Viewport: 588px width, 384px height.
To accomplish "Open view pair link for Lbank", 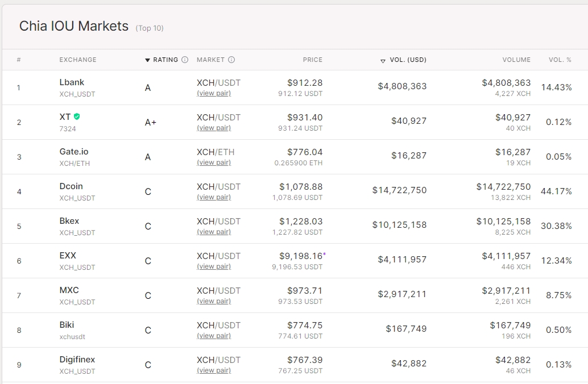I will [214, 93].
